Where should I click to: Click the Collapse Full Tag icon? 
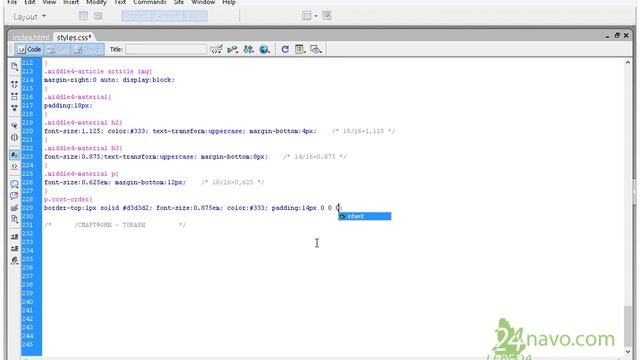tap(14, 84)
